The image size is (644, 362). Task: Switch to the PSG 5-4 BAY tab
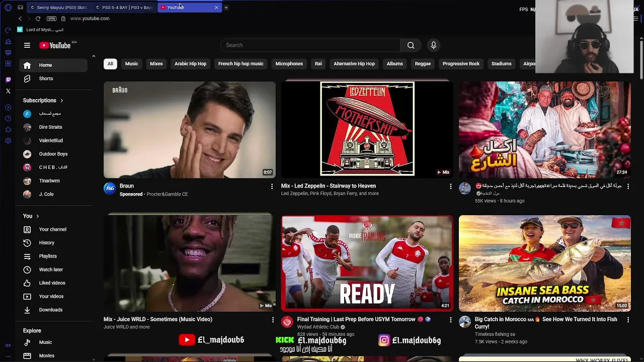coord(124,8)
